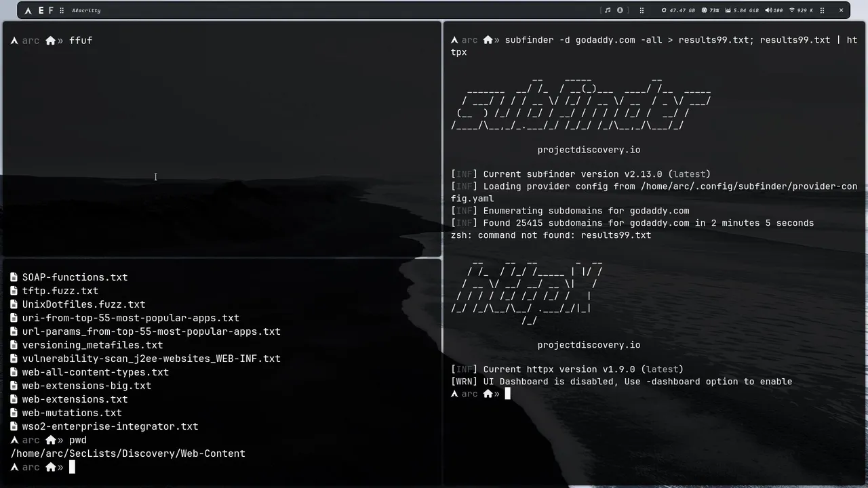Click the Arch logo launcher in top bar
The image size is (868, 488).
point(28,10)
